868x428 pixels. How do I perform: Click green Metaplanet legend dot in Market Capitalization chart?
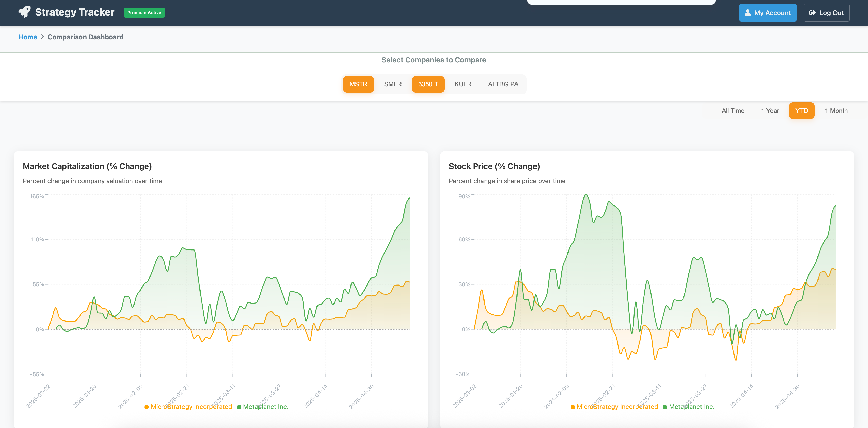[x=239, y=407]
